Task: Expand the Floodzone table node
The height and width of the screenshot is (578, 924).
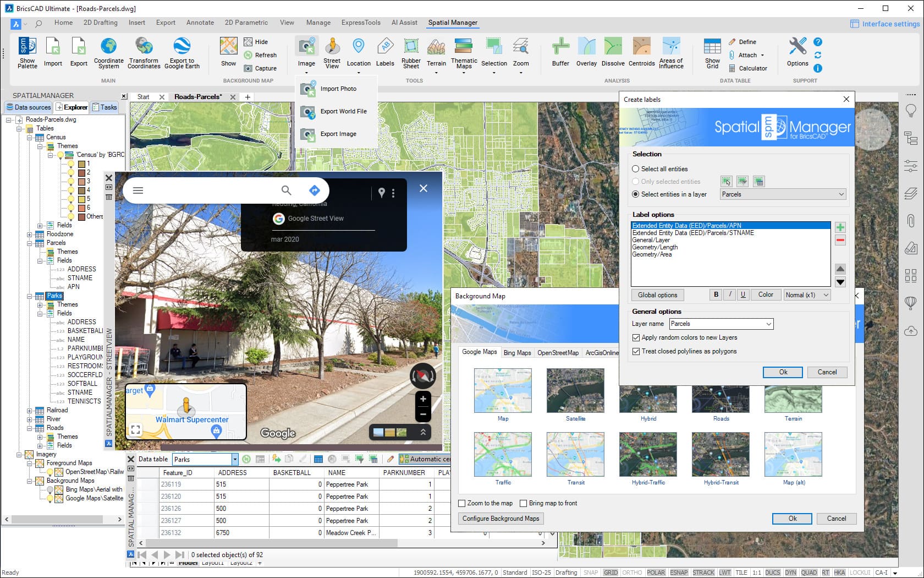Action: pyautogui.click(x=30, y=234)
